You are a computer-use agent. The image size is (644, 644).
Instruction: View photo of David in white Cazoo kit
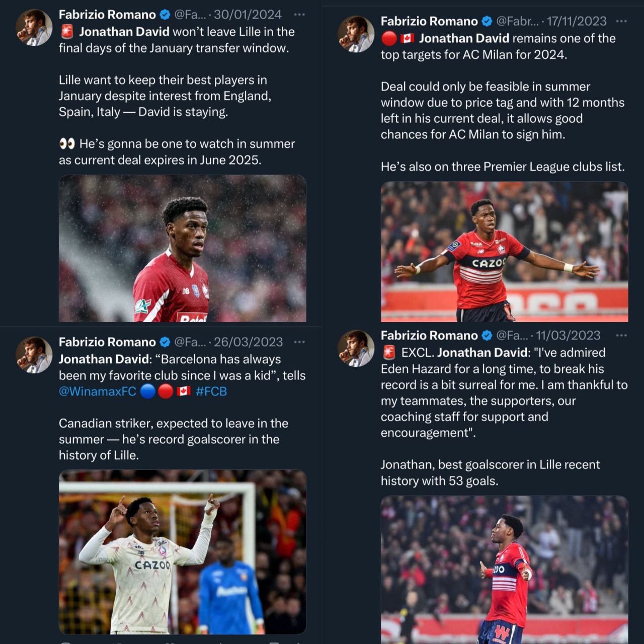point(183,552)
